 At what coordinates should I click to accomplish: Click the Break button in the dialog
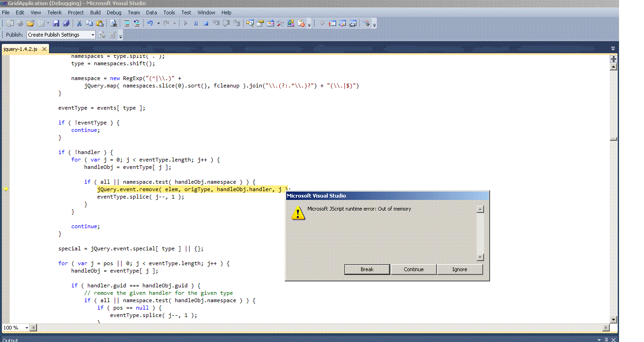[x=367, y=269]
